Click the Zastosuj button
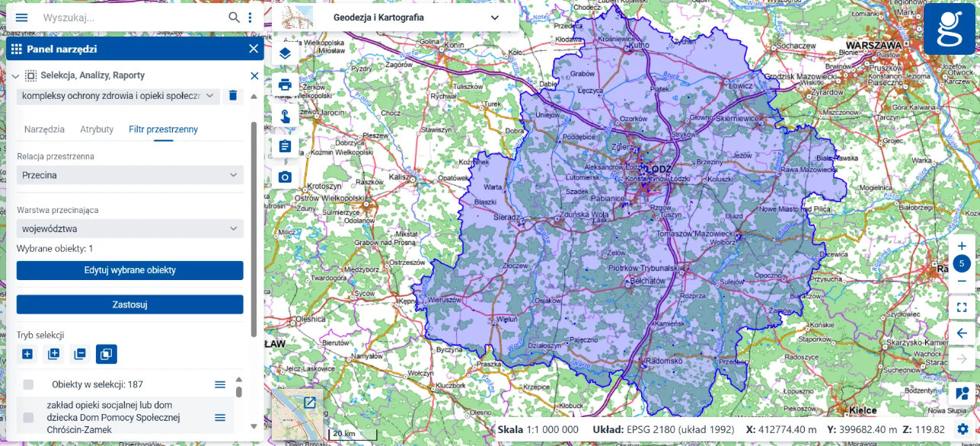980x446 pixels. pos(130,304)
